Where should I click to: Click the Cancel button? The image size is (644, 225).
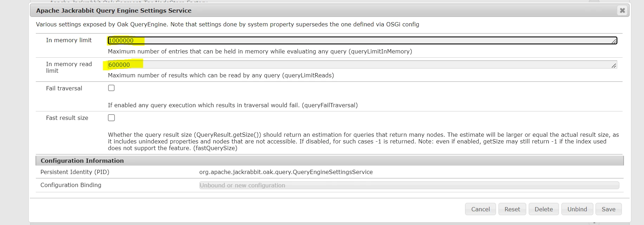tap(481, 209)
